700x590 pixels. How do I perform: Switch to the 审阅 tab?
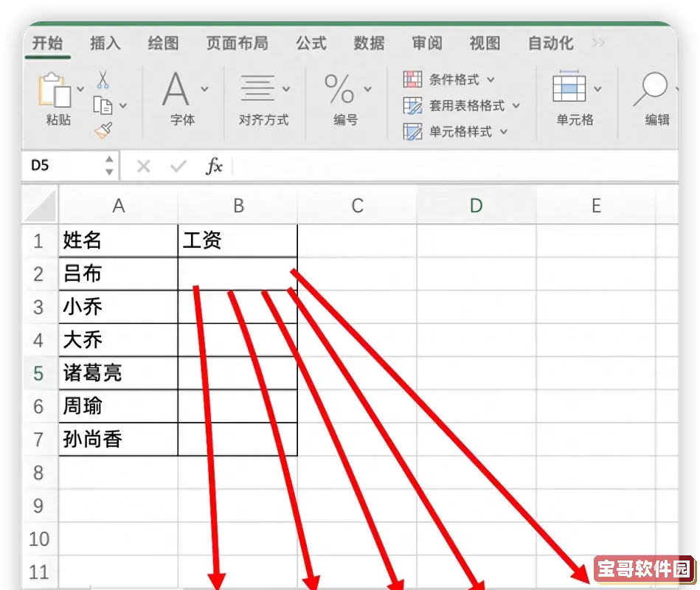pyautogui.click(x=427, y=44)
